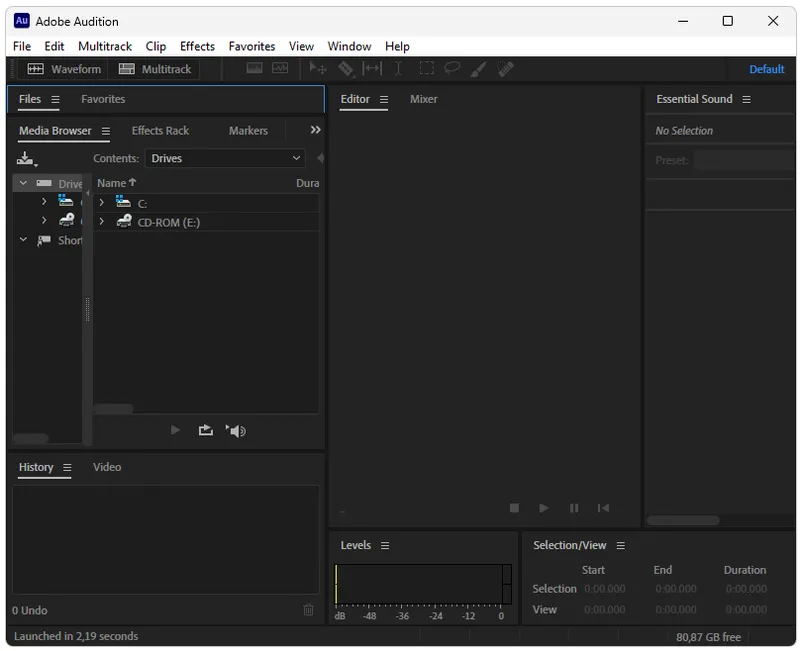
Task: Select the CD-ROM (E:) entry
Action: click(168, 222)
